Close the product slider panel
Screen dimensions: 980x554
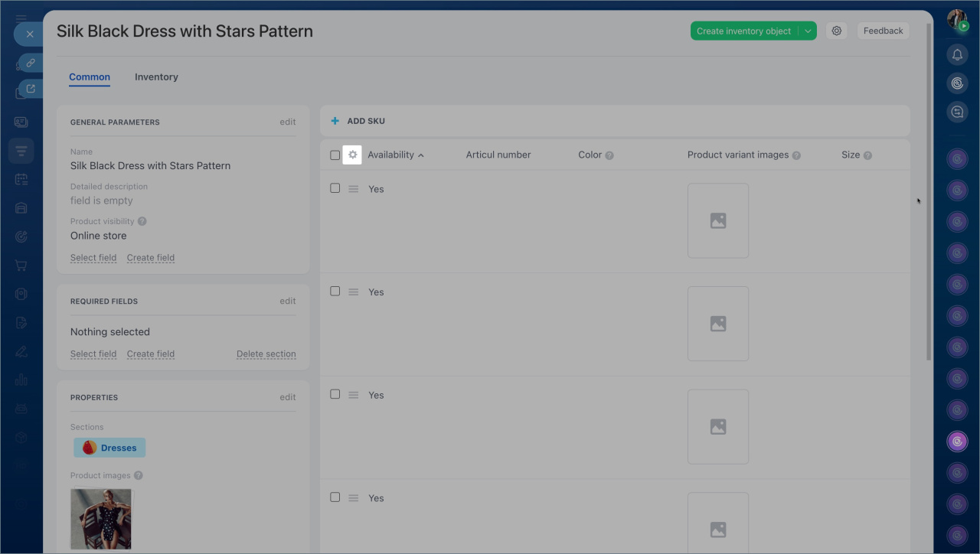click(29, 34)
